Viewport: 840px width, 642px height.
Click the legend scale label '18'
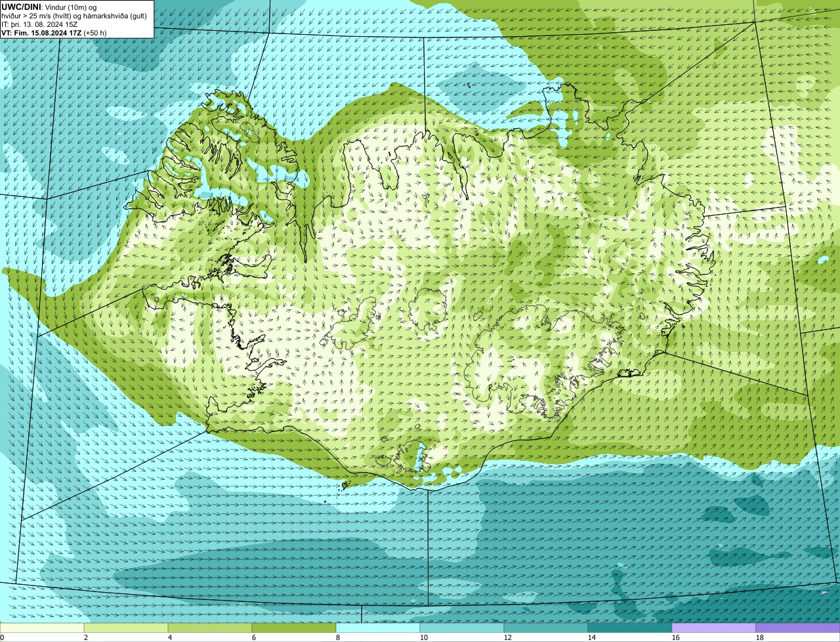760,637
